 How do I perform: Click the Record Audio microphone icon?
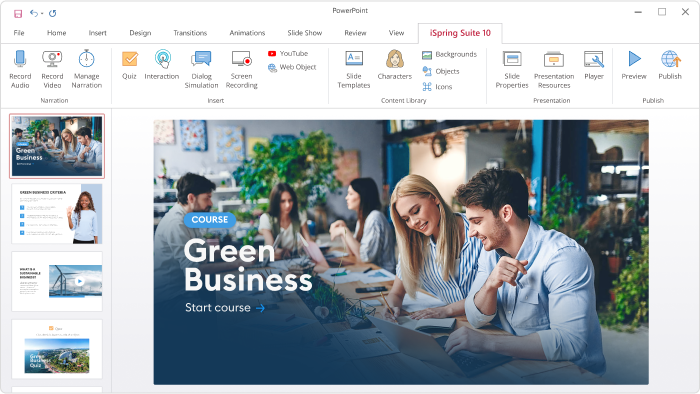coord(20,58)
